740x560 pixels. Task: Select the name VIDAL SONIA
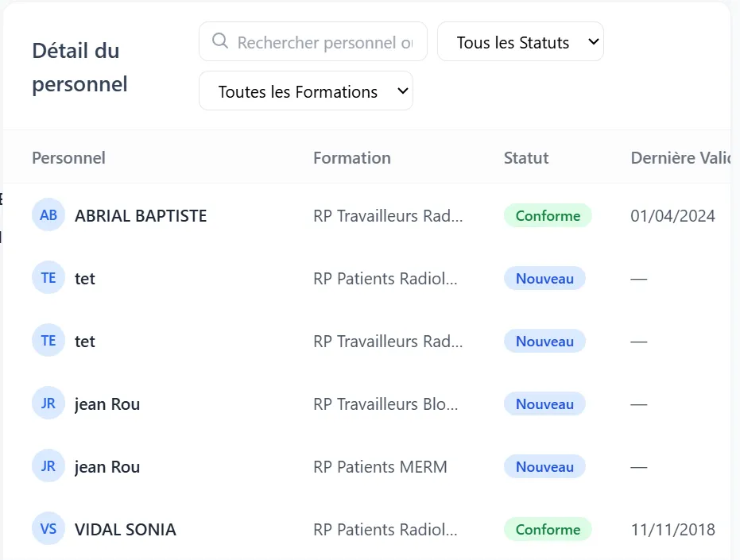pyautogui.click(x=126, y=529)
